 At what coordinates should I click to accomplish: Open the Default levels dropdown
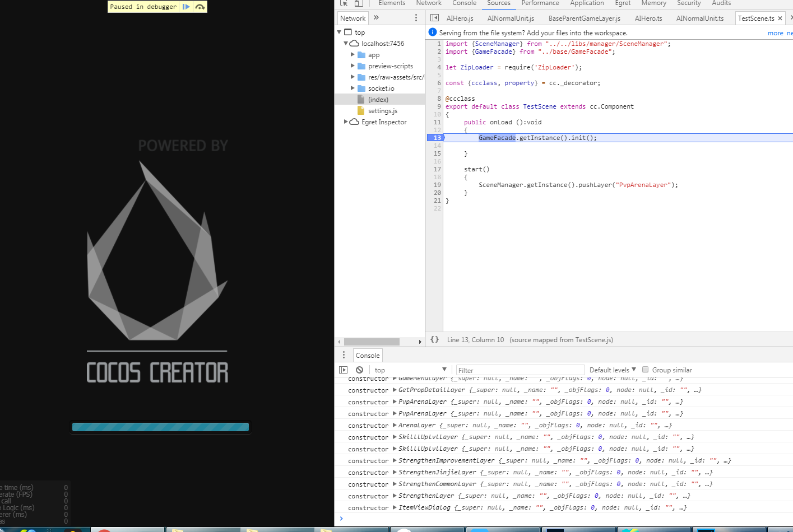tap(613, 370)
